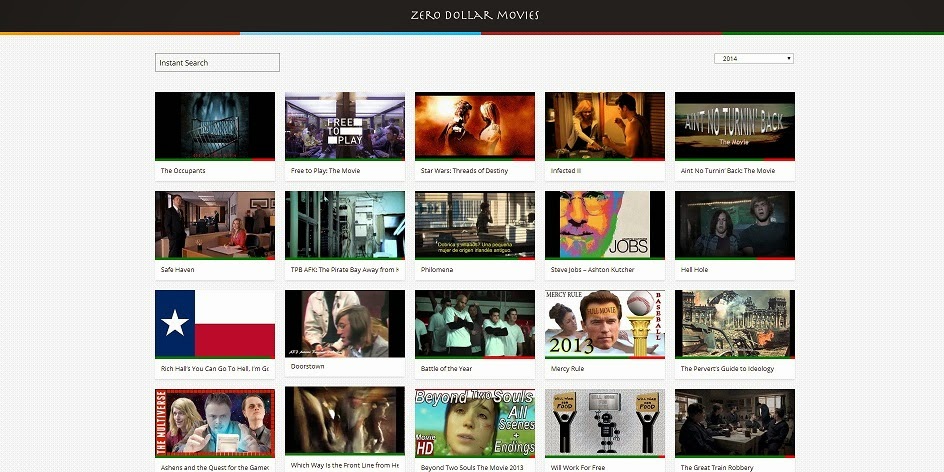Open the Philomena movie thumbnail

[x=475, y=225]
